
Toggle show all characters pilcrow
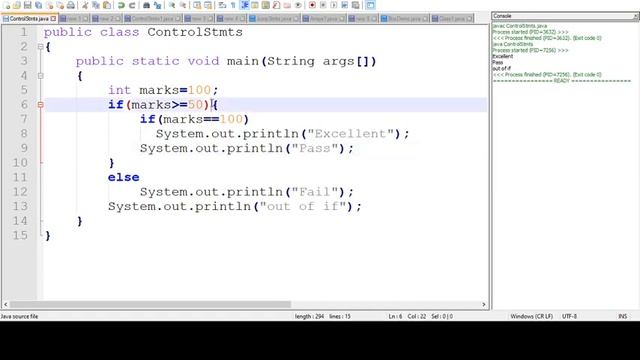(233, 5)
